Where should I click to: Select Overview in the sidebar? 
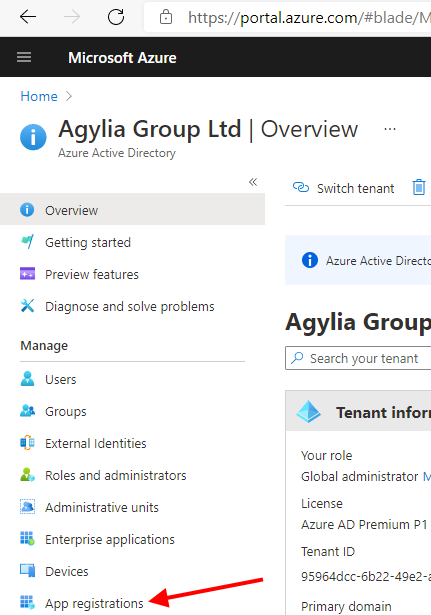[x=133, y=210]
